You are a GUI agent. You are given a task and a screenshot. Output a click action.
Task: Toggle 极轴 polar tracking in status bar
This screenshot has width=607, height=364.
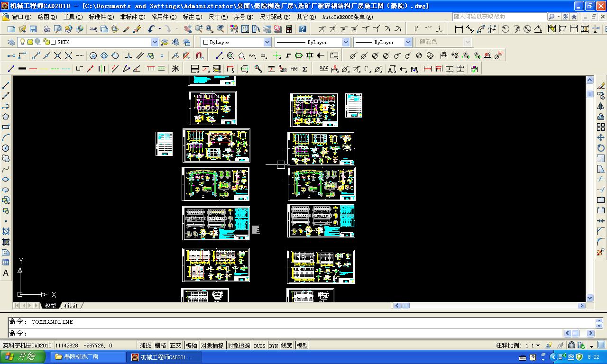point(192,346)
